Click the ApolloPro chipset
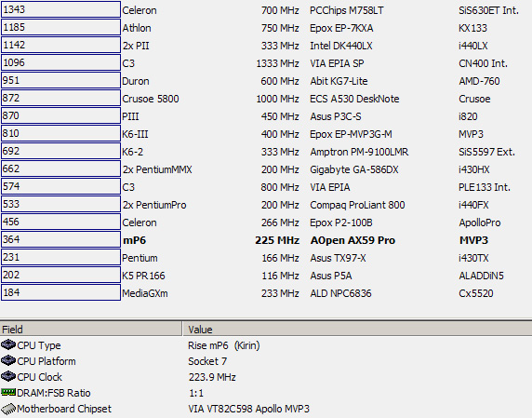 coord(479,222)
